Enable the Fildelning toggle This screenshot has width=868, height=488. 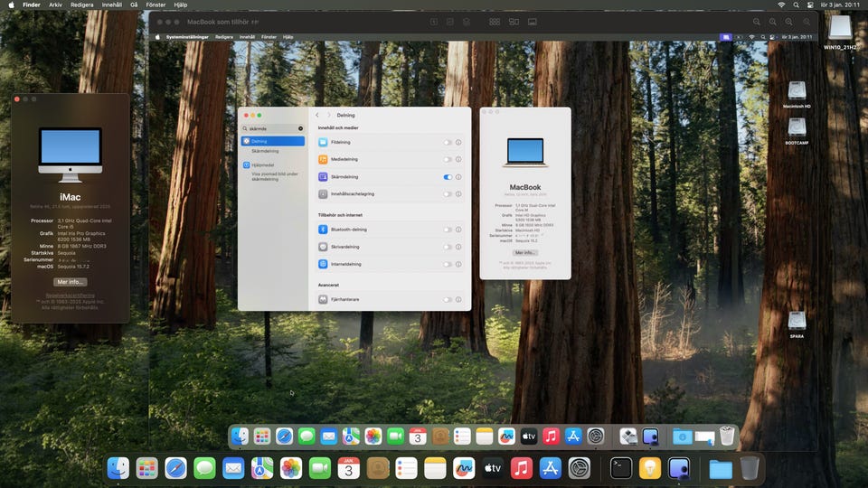(x=447, y=143)
